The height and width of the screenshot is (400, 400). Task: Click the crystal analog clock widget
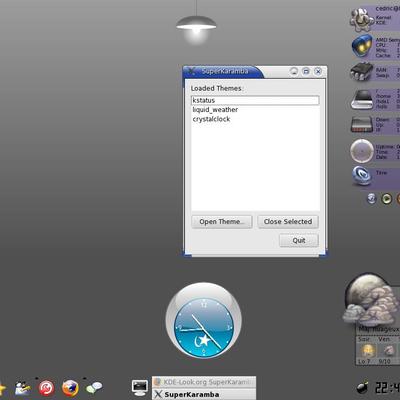tap(204, 321)
